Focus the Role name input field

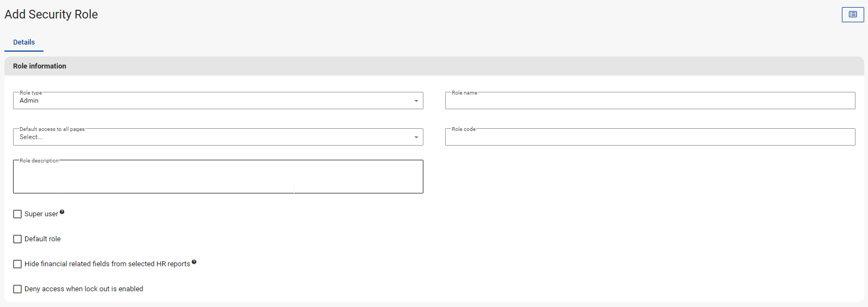point(650,102)
